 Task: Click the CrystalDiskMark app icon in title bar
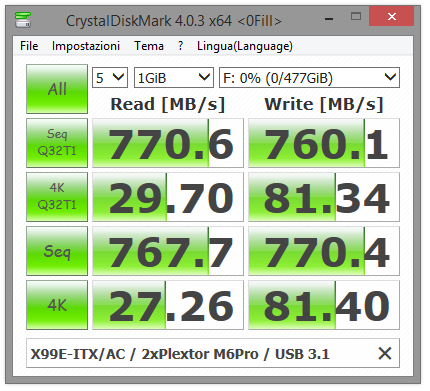[23, 20]
